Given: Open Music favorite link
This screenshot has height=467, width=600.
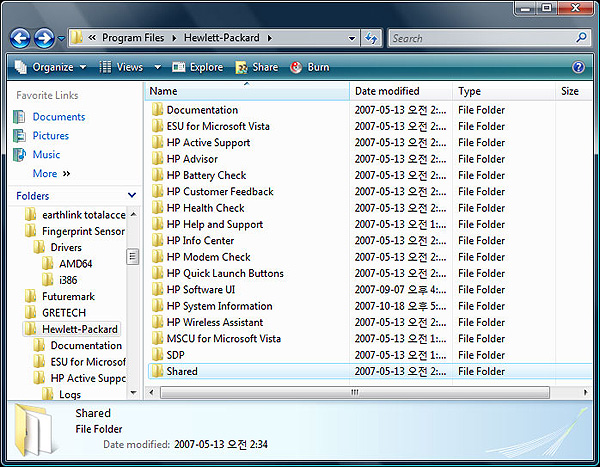Looking at the screenshot, I should (x=46, y=154).
